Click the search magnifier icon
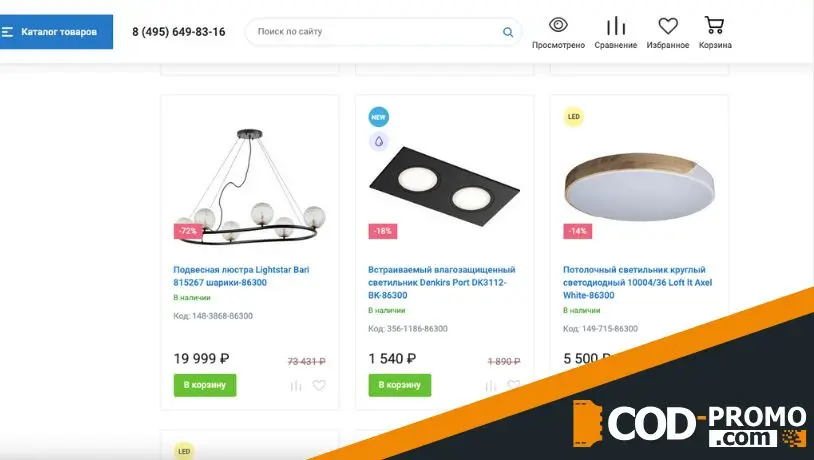Screen dimensions: 814x460 click(508, 32)
